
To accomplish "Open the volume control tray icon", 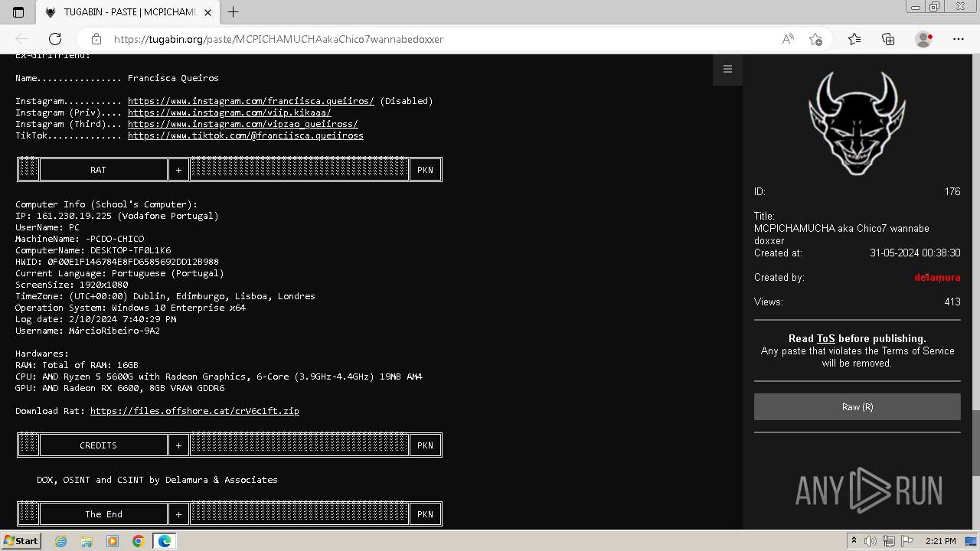I will [x=871, y=541].
